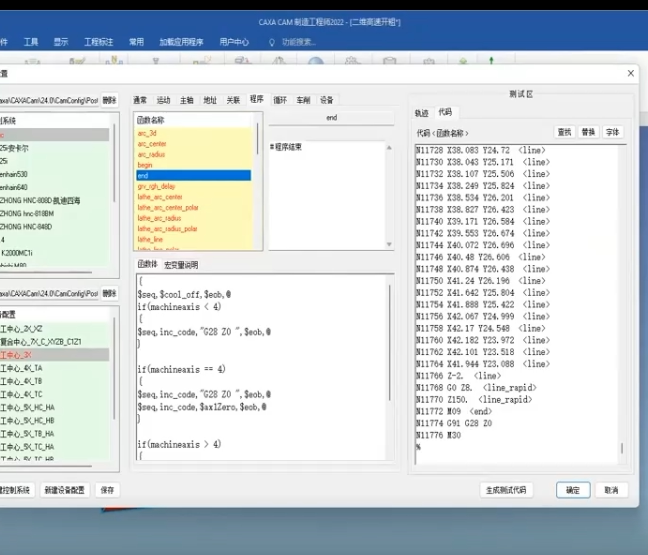Select the 工中心_5X_HC_HA device configuration
Viewport: 648px width, 555px height.
(x=55, y=407)
